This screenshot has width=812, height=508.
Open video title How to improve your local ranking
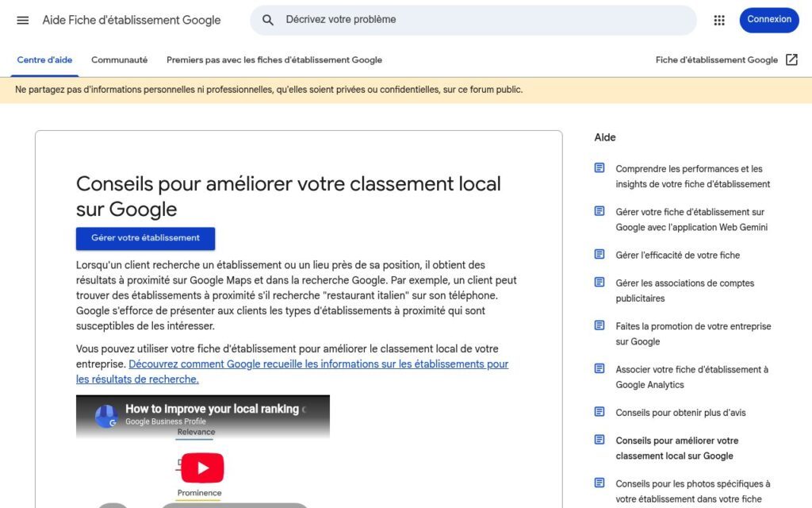215,409
